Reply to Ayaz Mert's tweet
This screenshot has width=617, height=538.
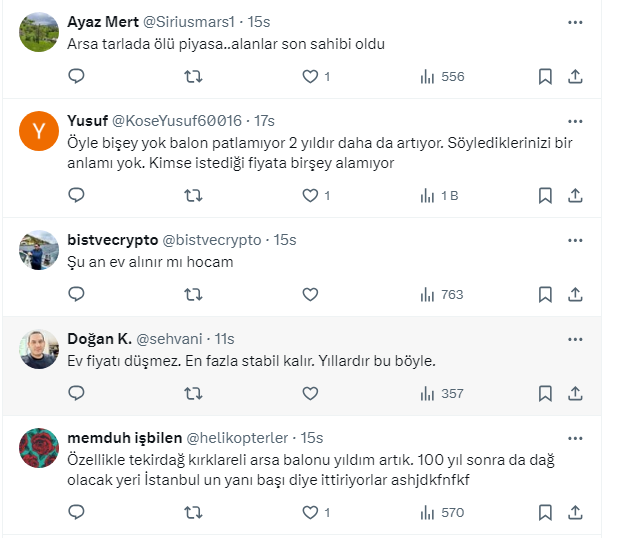(77, 76)
